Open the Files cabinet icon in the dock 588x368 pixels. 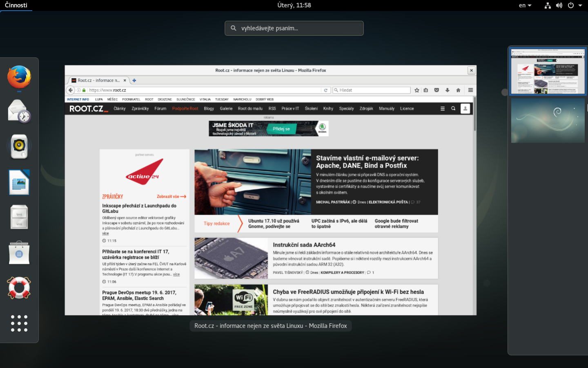point(19,217)
